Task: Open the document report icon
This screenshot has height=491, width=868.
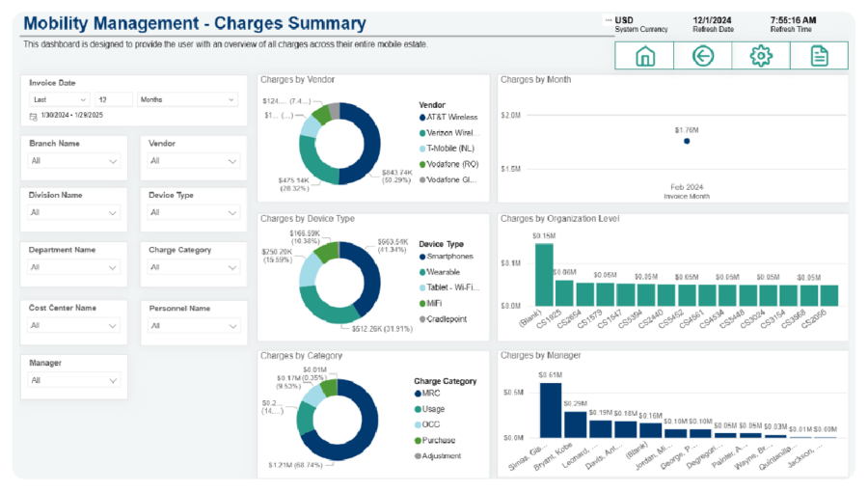Action: pos(819,56)
